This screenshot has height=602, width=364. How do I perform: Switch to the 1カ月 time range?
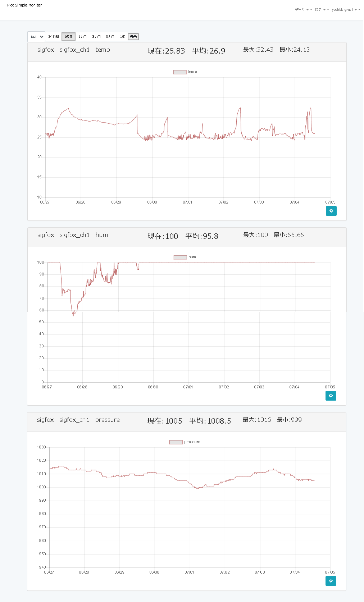pos(82,37)
